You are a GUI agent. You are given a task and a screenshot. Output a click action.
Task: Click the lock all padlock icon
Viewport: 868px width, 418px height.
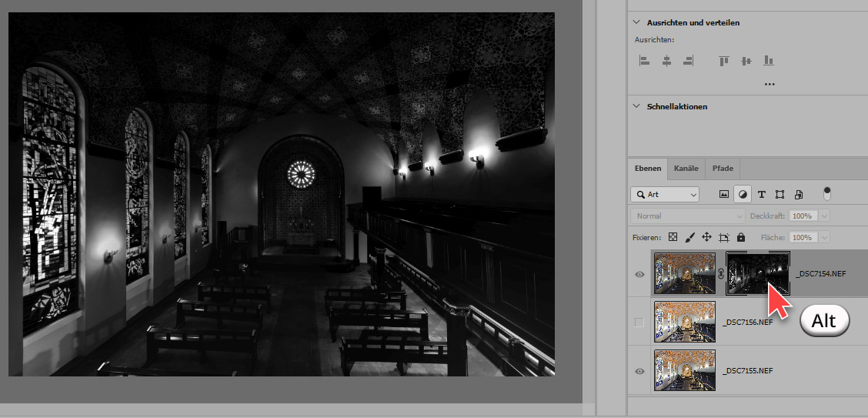740,237
